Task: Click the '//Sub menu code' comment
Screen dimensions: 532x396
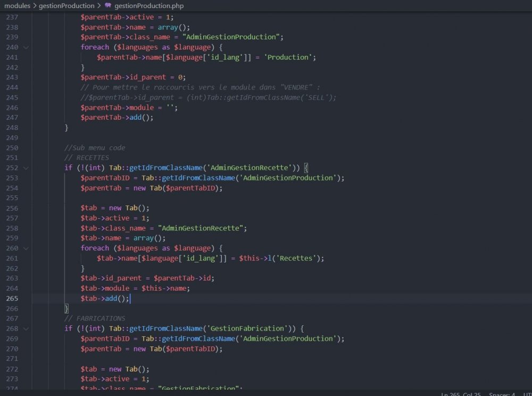Action: coord(95,148)
